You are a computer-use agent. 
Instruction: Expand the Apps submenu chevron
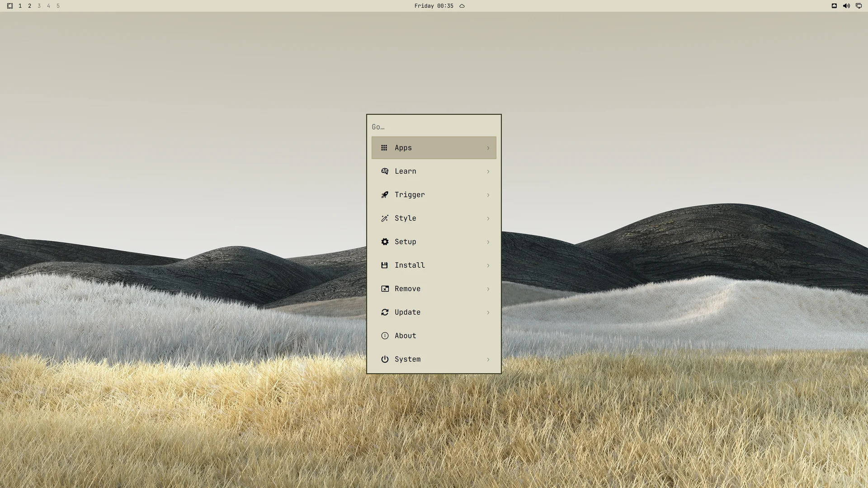point(488,148)
